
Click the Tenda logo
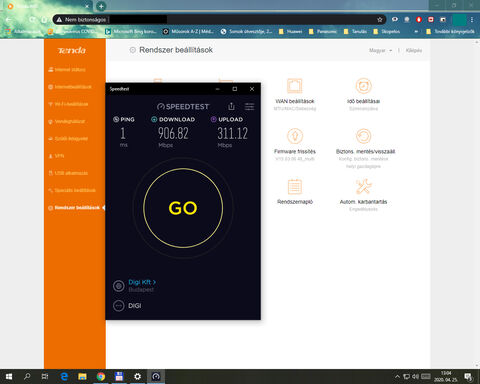pos(72,50)
